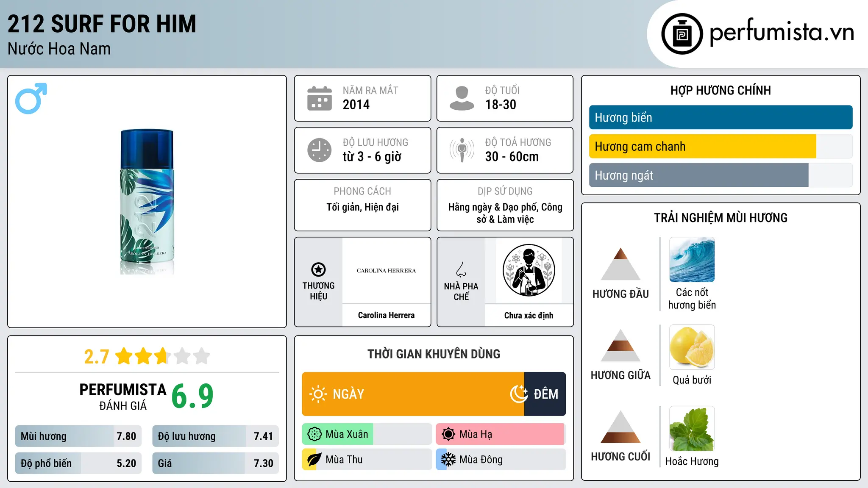
Task: Click the nose icon above Nhà pha chế
Action: click(461, 269)
